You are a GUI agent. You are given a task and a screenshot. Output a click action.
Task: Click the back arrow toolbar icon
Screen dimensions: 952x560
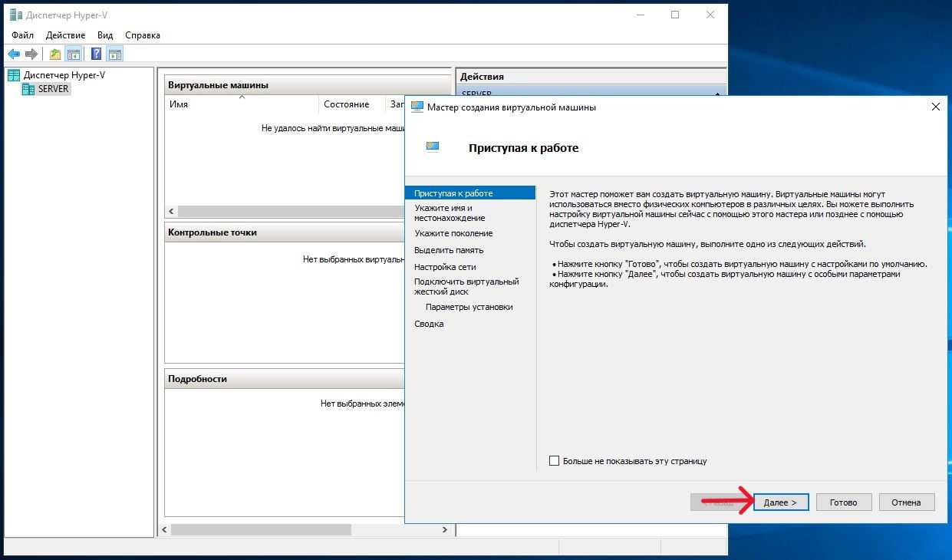point(14,54)
